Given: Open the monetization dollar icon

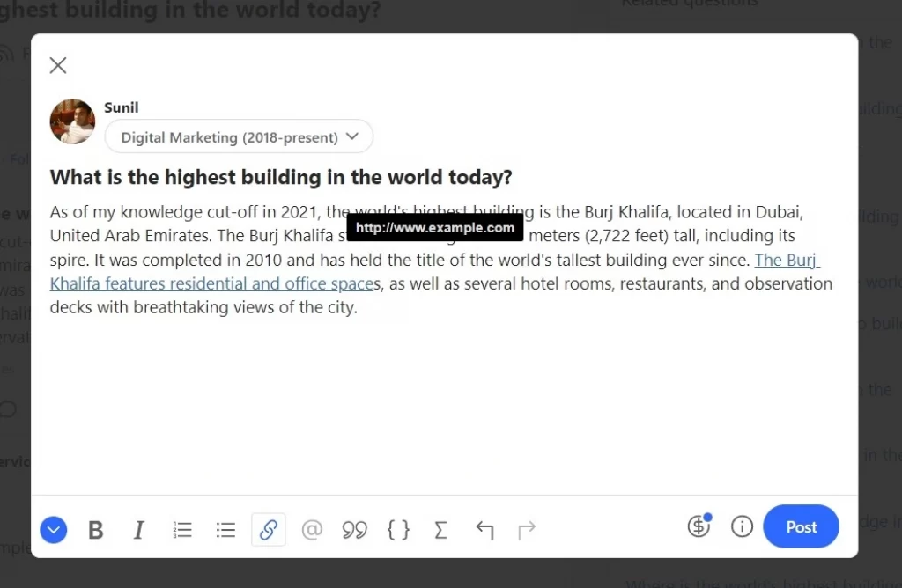Looking at the screenshot, I should click(699, 526).
